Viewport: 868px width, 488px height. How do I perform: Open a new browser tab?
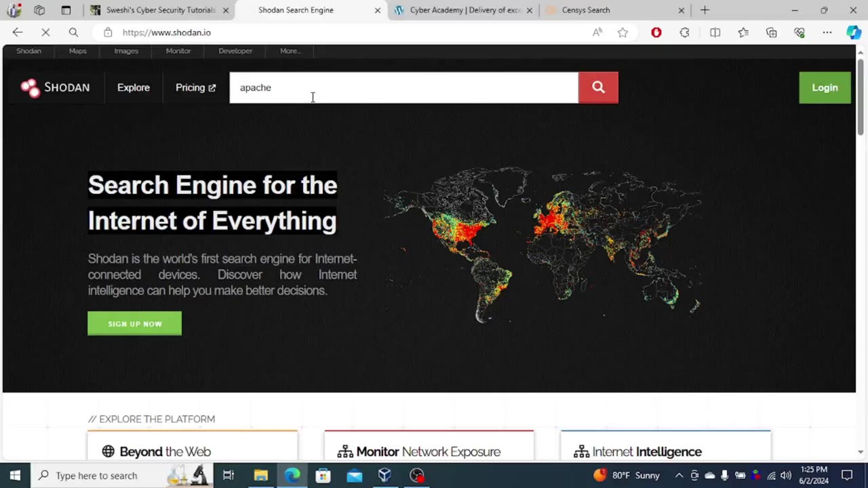pos(705,10)
